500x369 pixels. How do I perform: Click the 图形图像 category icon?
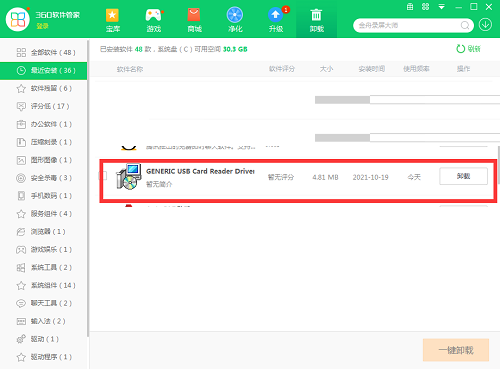21,160
